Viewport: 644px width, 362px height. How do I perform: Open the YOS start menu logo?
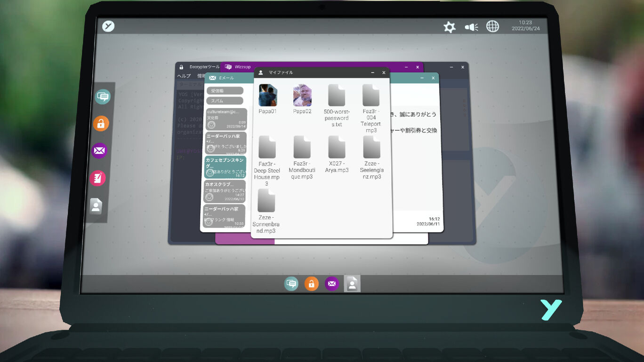click(108, 26)
